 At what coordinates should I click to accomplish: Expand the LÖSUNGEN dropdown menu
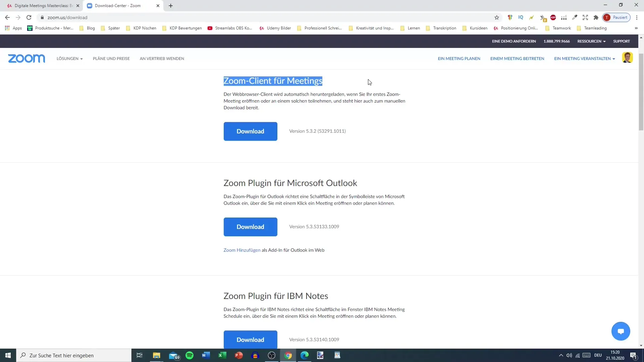click(x=69, y=58)
